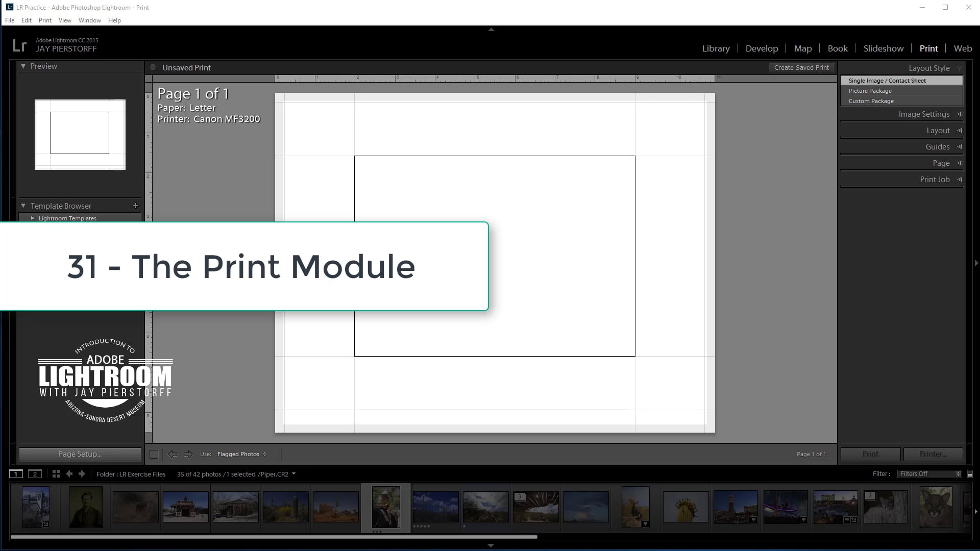Click the right navigation arrow in the print toolbar
This screenshot has height=551, width=980.
click(188, 454)
